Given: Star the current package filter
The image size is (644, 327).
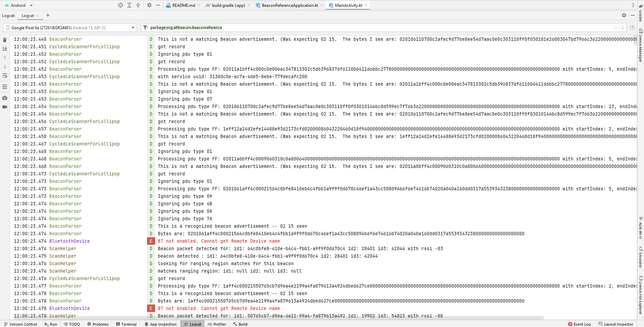Looking at the screenshot, I should tap(622, 28).
